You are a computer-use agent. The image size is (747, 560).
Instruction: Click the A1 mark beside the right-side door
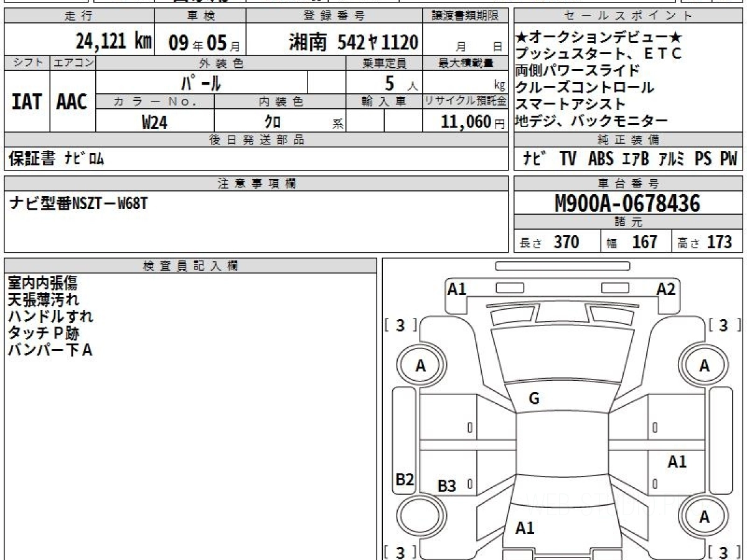tap(677, 462)
